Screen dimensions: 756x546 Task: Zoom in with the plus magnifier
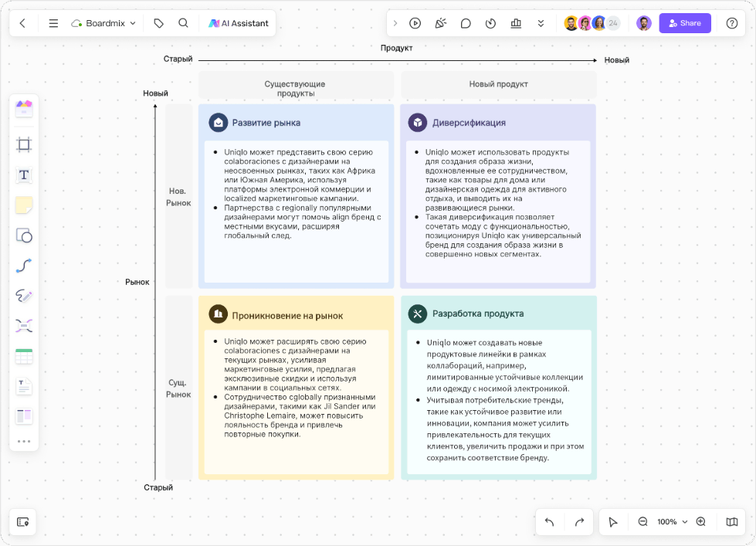point(701,522)
